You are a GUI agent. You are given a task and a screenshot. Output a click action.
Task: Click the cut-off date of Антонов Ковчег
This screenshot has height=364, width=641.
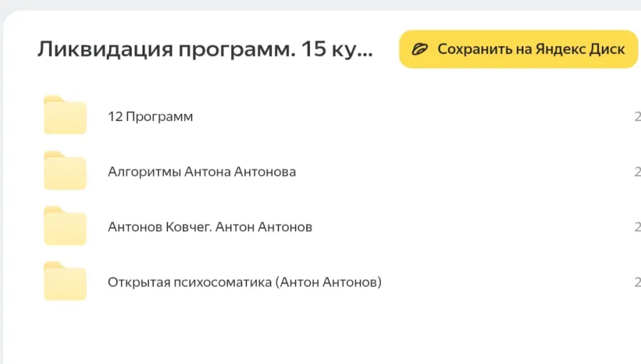[637, 227]
